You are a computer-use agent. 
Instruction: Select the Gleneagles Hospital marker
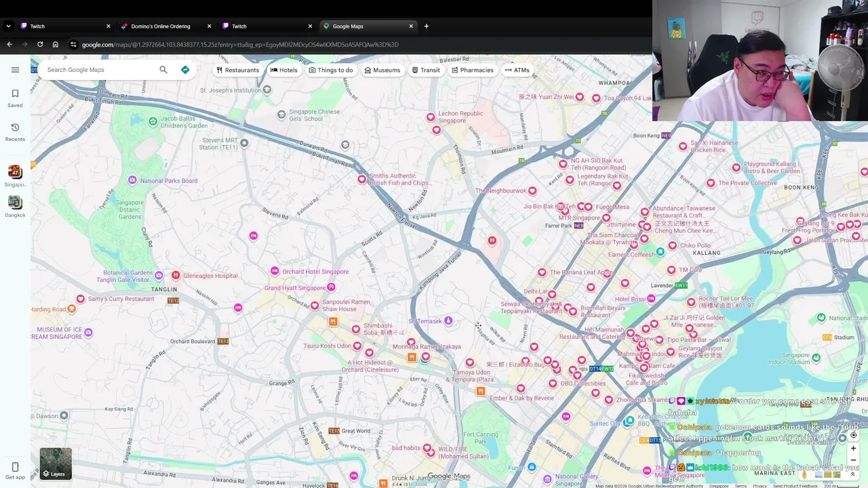coord(176,275)
